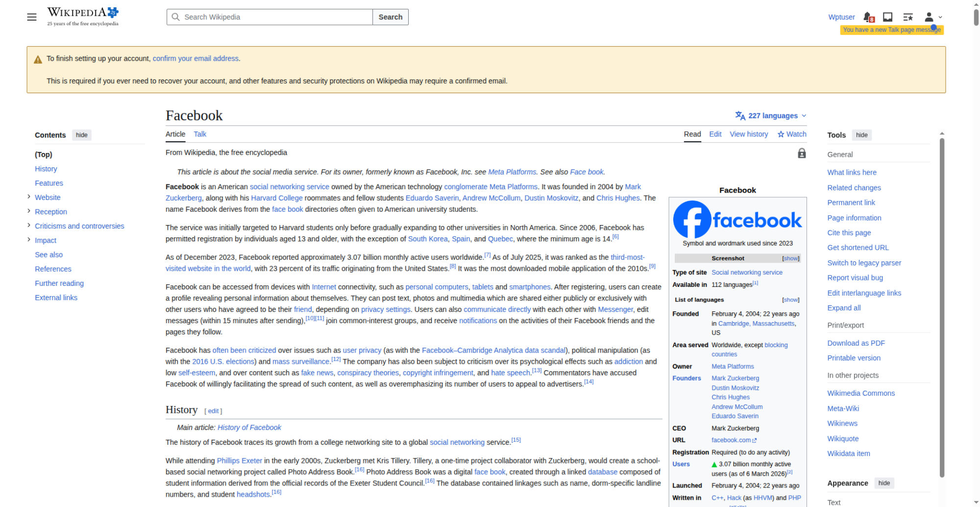Screen dimensions: 980x507
Task: Hide the Appearance panel
Action: (884, 483)
